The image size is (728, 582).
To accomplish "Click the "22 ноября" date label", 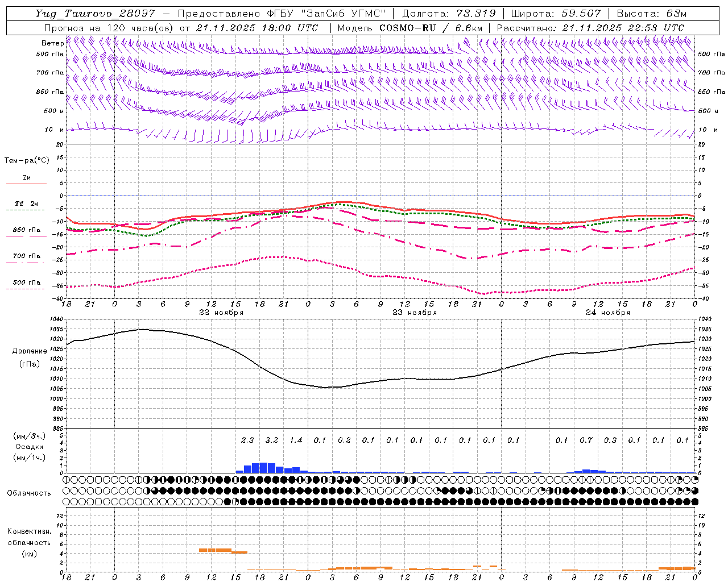I will (x=221, y=313).
